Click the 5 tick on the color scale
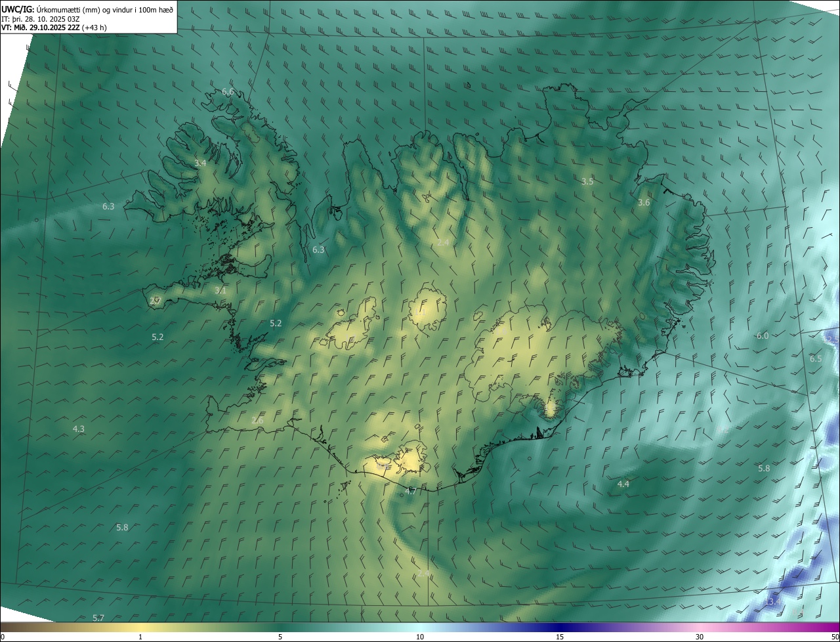Image resolution: width=840 pixels, height=642 pixels. (x=280, y=637)
